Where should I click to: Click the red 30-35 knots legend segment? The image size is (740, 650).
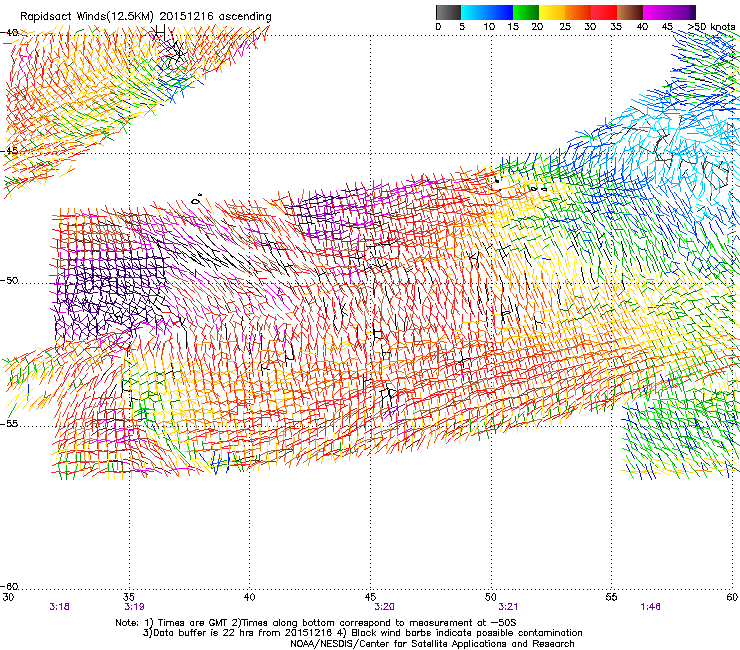coord(604,12)
